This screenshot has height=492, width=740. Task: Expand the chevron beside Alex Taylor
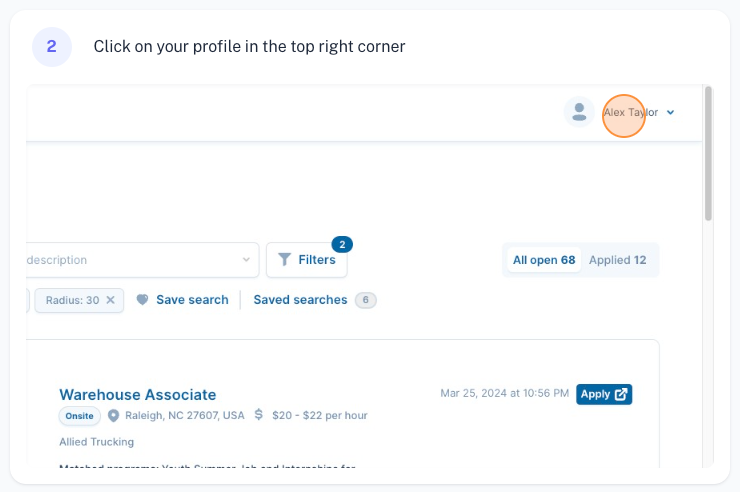click(670, 113)
